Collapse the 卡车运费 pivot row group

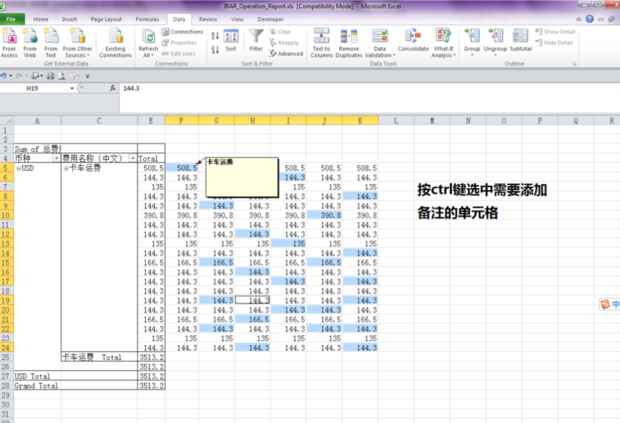click(66, 168)
